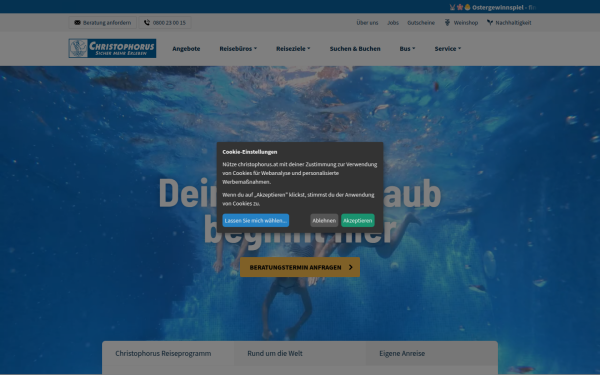Click the phone icon beside 0800 23 00 15

pyautogui.click(x=147, y=23)
